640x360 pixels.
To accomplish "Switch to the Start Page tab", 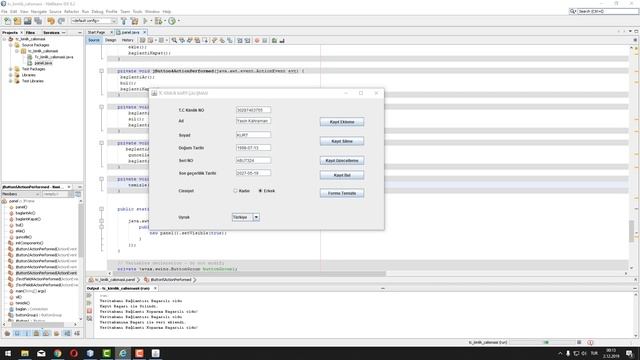I will coord(97,32).
